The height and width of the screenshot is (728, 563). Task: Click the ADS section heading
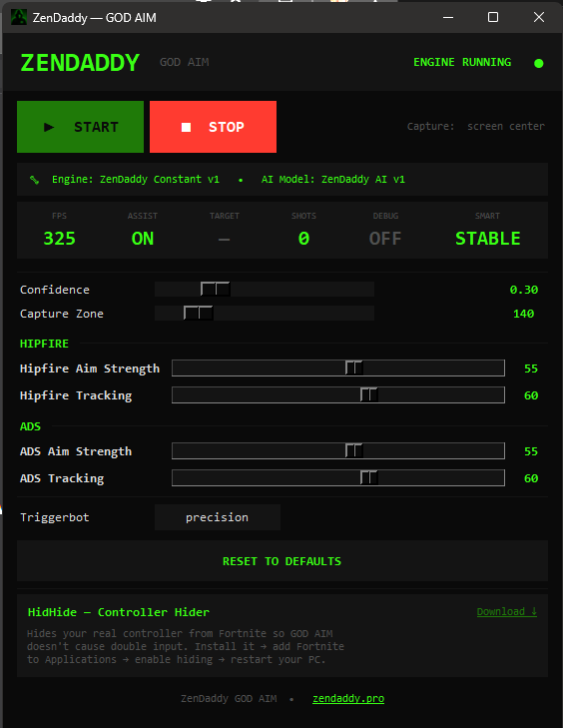pos(30,426)
